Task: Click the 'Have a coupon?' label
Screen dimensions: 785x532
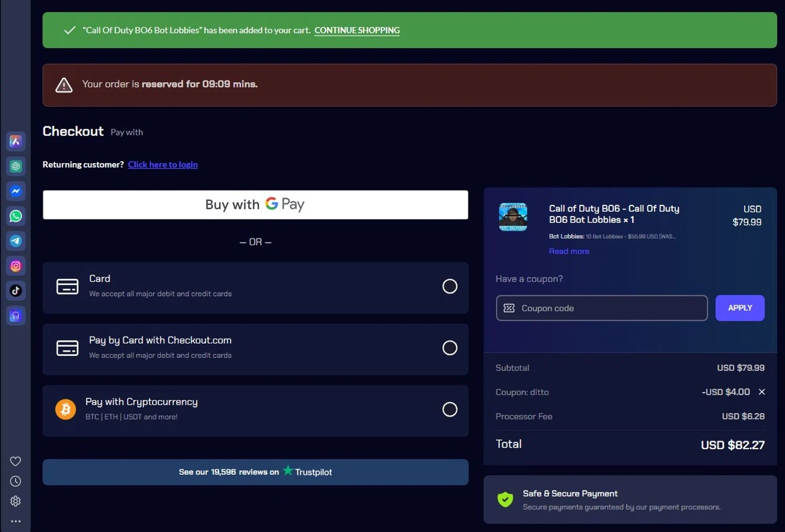Action: (x=529, y=279)
